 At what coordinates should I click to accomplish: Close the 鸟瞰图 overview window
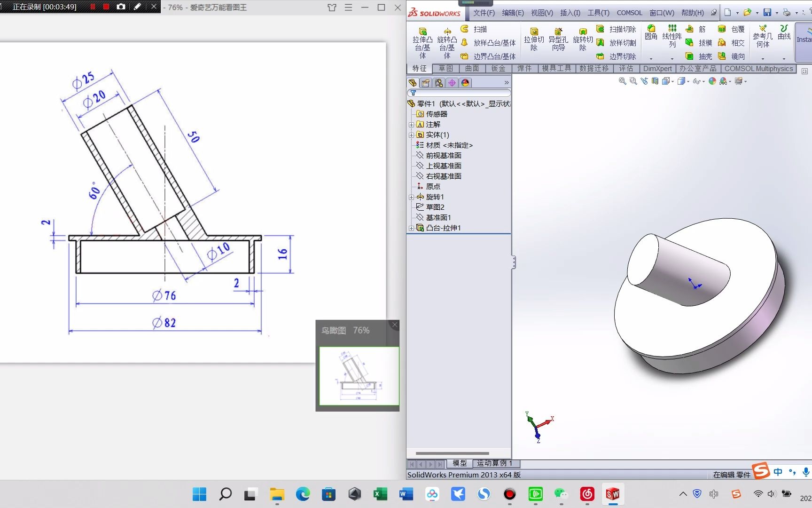[x=394, y=325]
